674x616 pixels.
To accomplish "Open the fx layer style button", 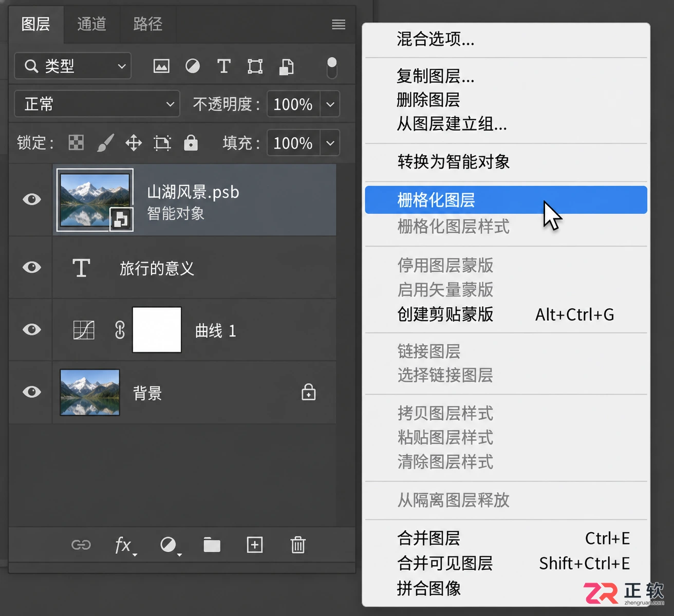I will point(125,545).
